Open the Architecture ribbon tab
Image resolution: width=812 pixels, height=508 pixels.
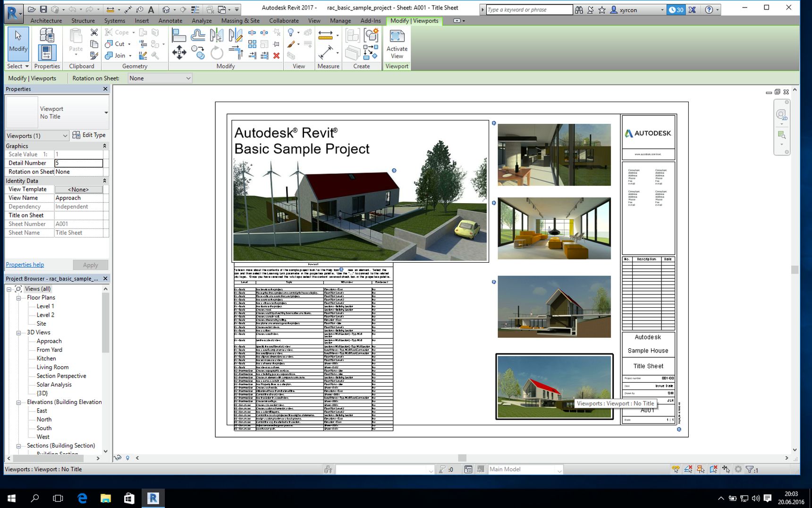46,21
